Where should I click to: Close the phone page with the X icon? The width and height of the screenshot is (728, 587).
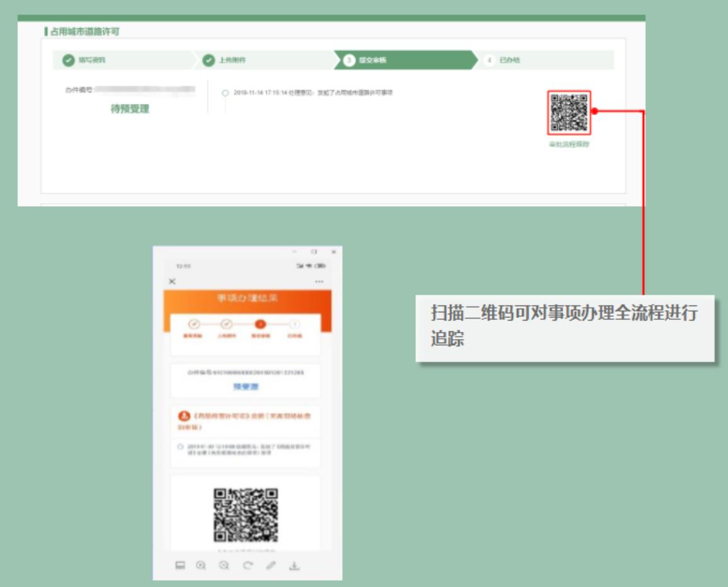point(172,281)
